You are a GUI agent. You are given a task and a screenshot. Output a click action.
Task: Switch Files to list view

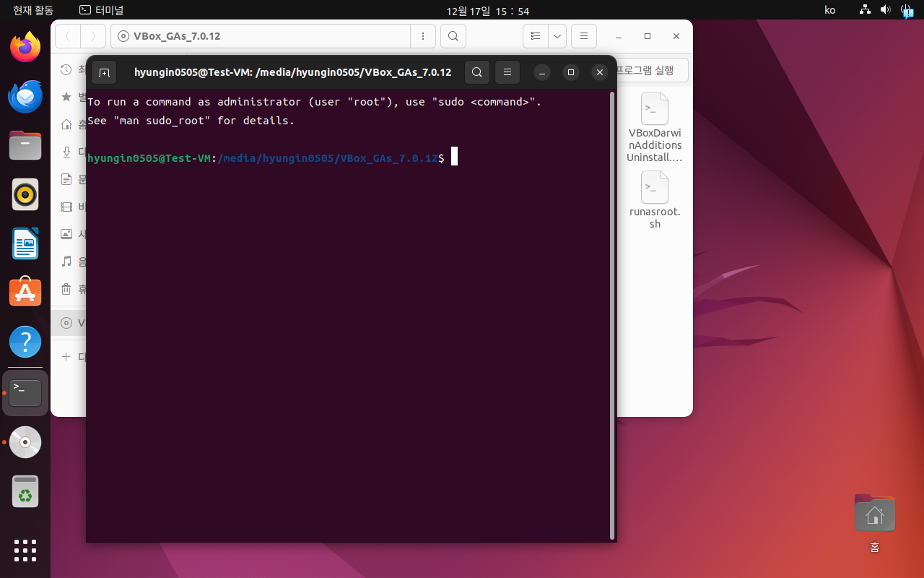click(x=536, y=36)
